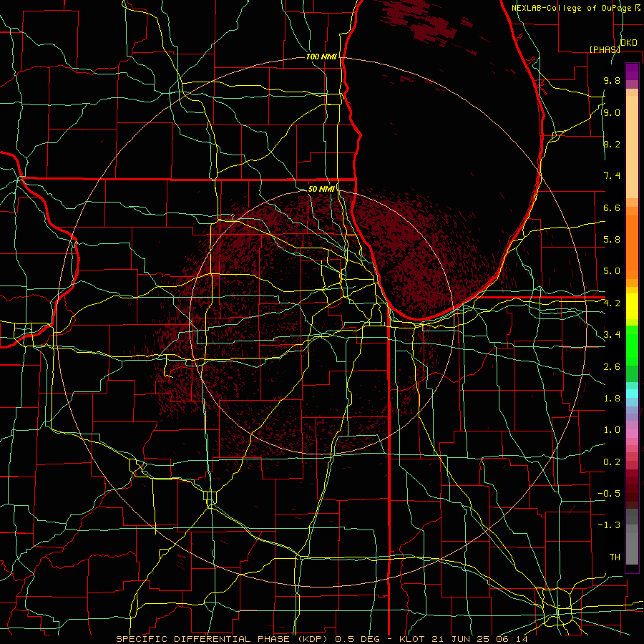Viewport: 644px width, 644px height.
Task: Click the "[PHAS]" label above the color bar
Action: pos(605,49)
